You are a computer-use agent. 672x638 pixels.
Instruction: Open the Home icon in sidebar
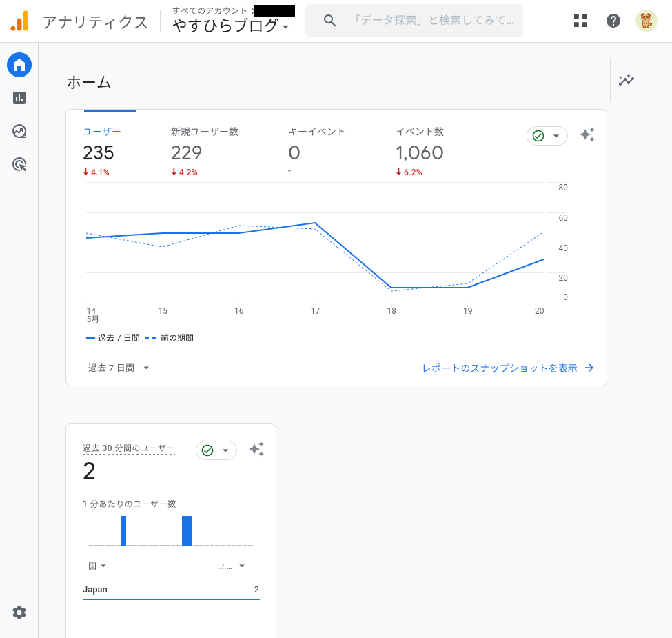(19, 66)
